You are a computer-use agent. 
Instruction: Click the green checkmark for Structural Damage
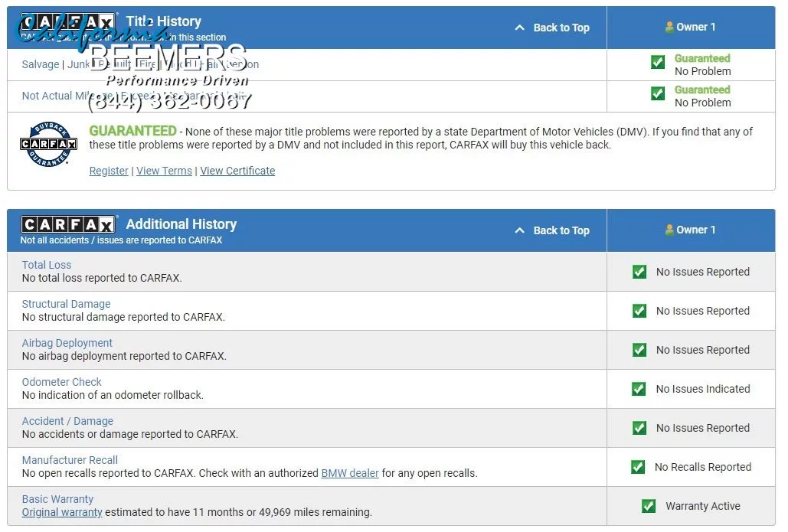point(639,311)
